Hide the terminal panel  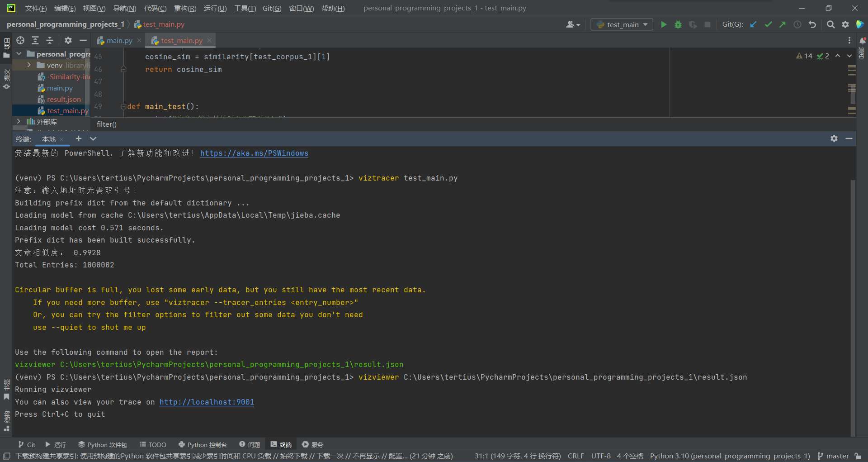(849, 138)
